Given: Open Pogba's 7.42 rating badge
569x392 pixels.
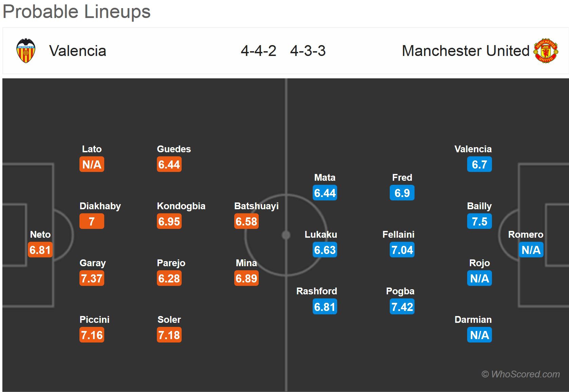Looking at the screenshot, I should tap(402, 307).
